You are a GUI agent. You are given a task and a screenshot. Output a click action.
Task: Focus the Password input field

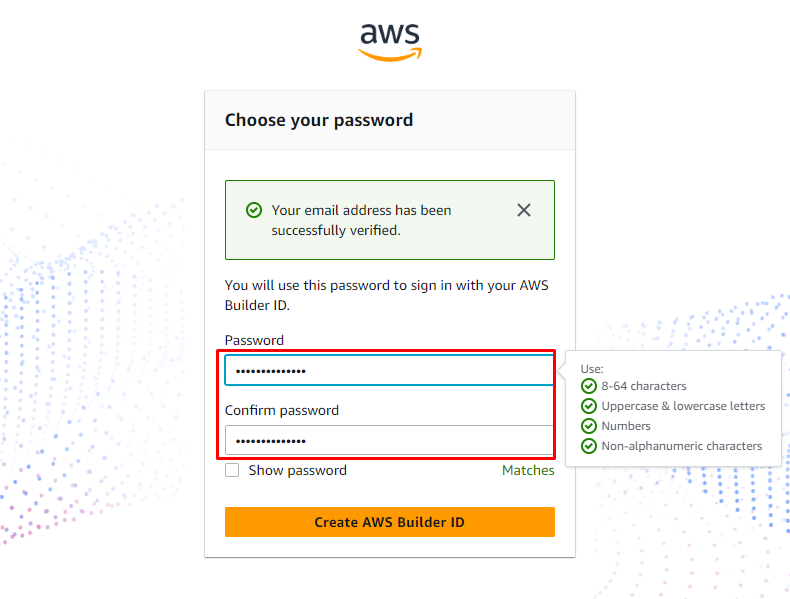pos(388,371)
